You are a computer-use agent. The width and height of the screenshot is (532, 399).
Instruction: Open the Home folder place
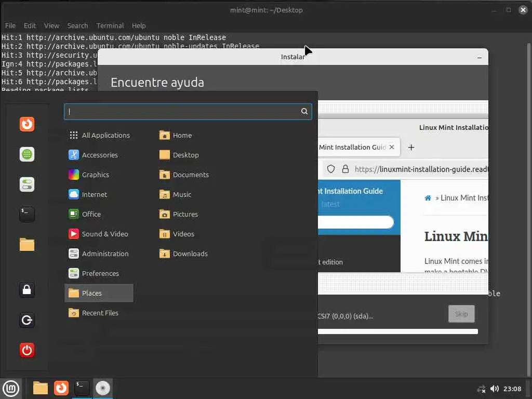(176, 136)
